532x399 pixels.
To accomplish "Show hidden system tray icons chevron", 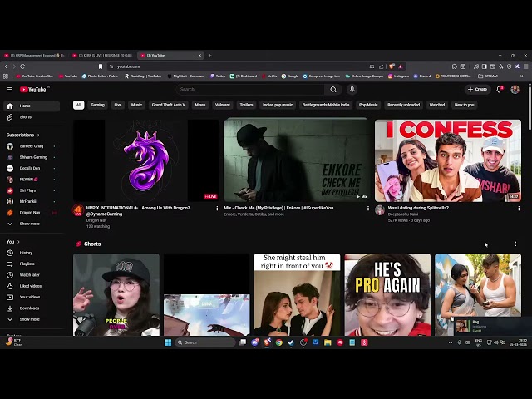I will click(x=451, y=342).
